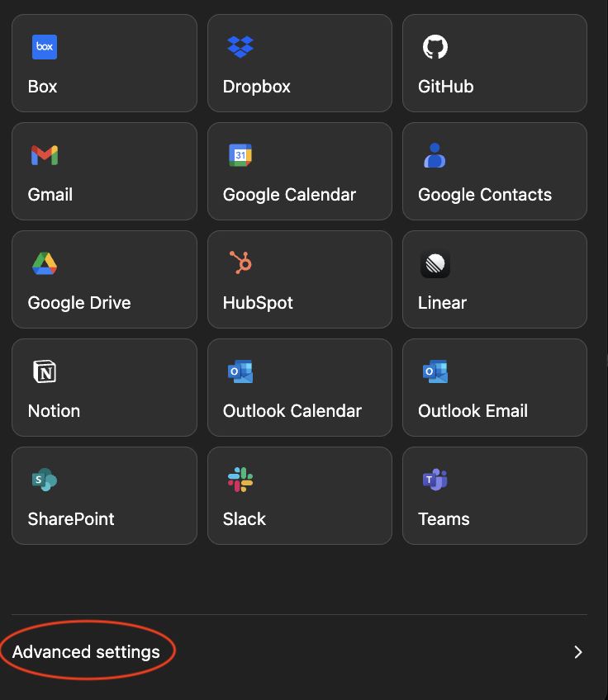Choose the Google Drive connector label

coord(79,303)
